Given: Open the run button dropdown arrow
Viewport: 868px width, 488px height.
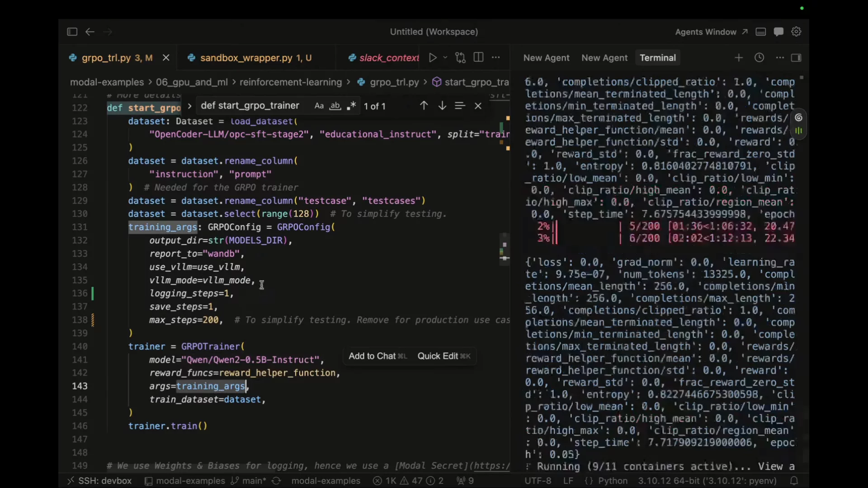Looking at the screenshot, I should coord(445,57).
